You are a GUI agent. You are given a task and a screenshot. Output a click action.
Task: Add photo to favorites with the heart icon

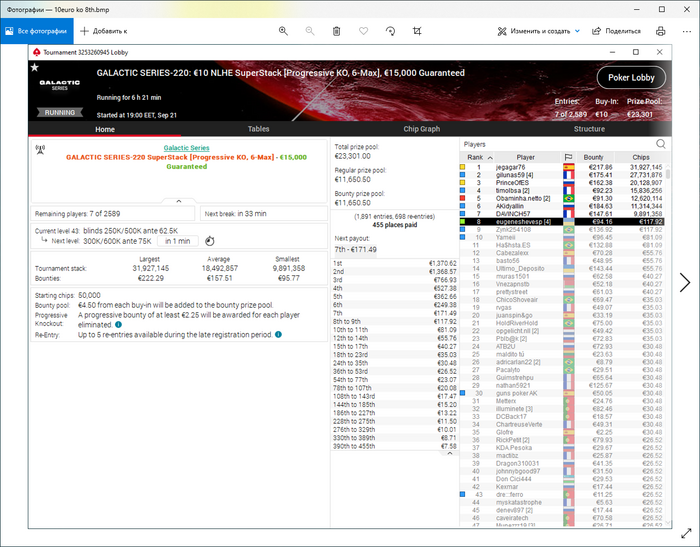(x=364, y=31)
